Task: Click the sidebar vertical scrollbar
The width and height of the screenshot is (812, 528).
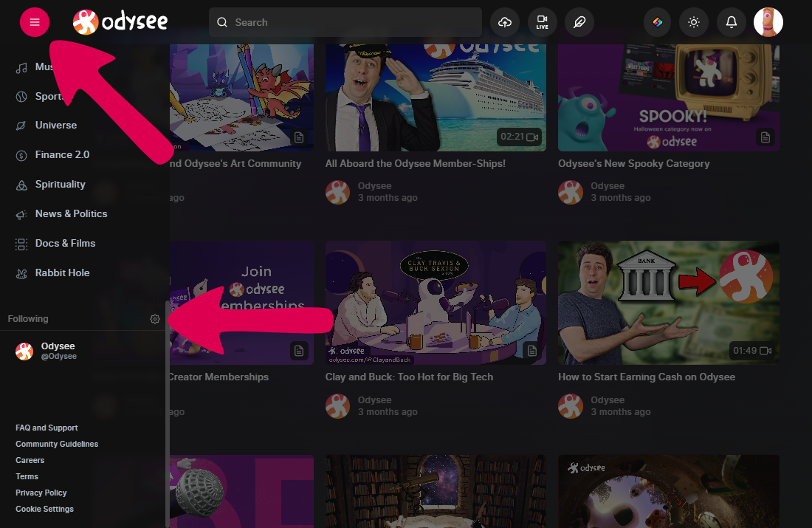Action: point(168,414)
